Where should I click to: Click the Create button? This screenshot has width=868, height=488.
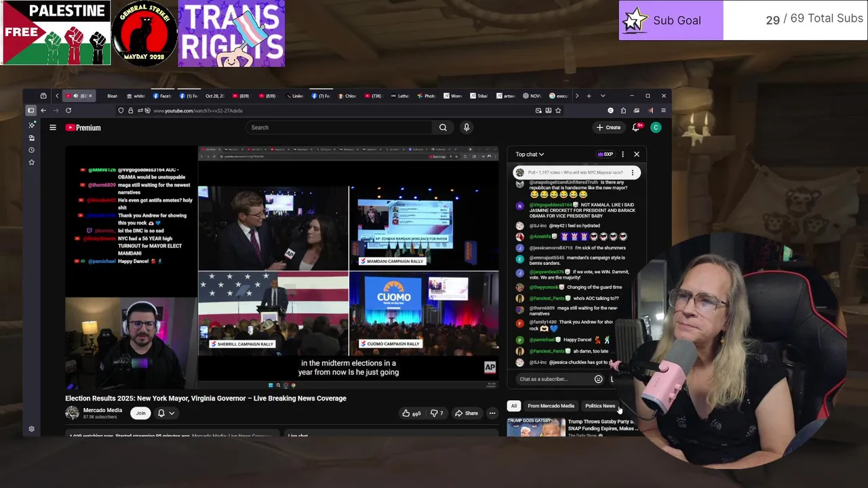click(608, 127)
